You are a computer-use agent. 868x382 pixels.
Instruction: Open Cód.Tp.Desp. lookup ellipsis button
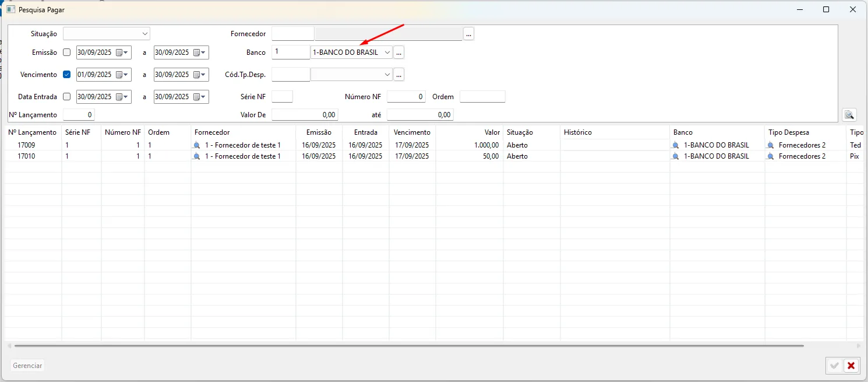pyautogui.click(x=398, y=75)
